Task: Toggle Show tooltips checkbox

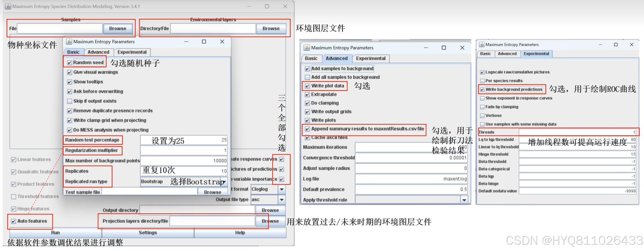Action: tap(70, 82)
